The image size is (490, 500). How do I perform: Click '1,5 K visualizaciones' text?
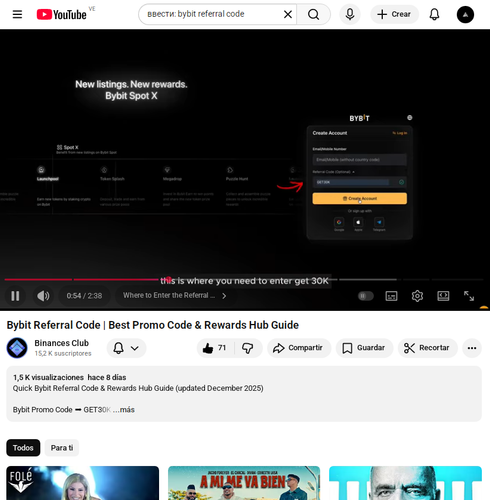(48, 377)
